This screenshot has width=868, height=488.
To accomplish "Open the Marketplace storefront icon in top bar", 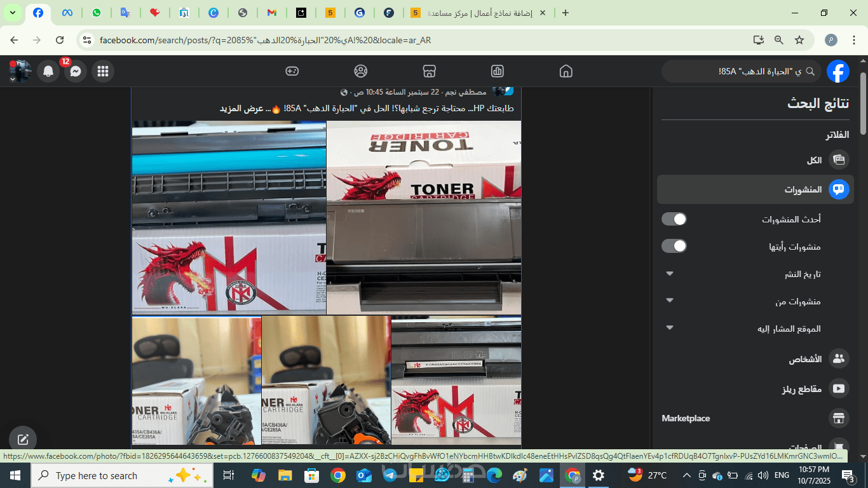I will (x=429, y=71).
